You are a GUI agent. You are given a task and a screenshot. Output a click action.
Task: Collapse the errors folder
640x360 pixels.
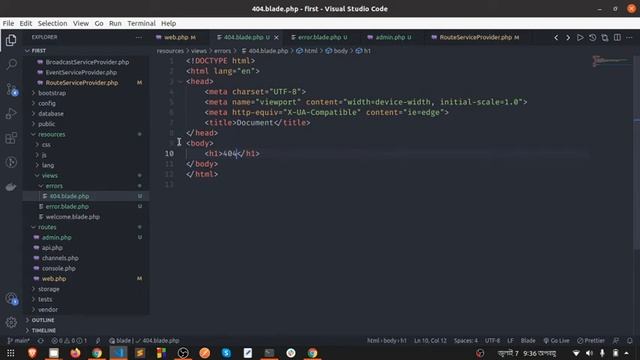pyautogui.click(x=54, y=186)
